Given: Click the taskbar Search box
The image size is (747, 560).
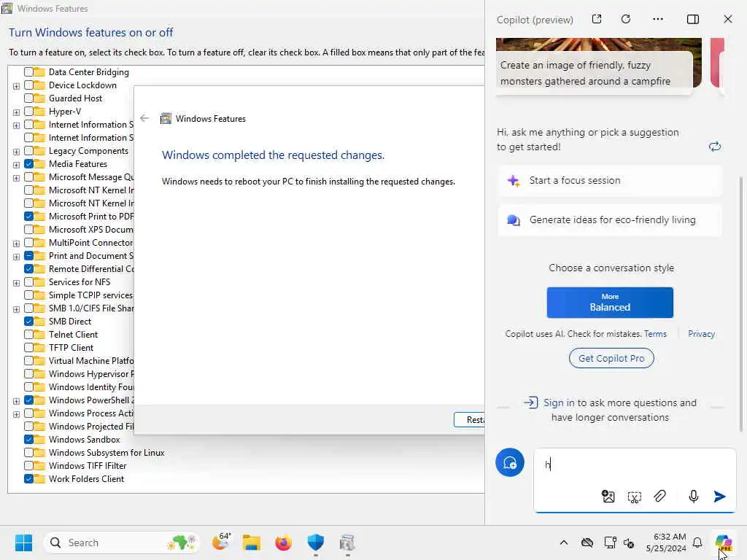Looking at the screenshot, I should (121, 542).
